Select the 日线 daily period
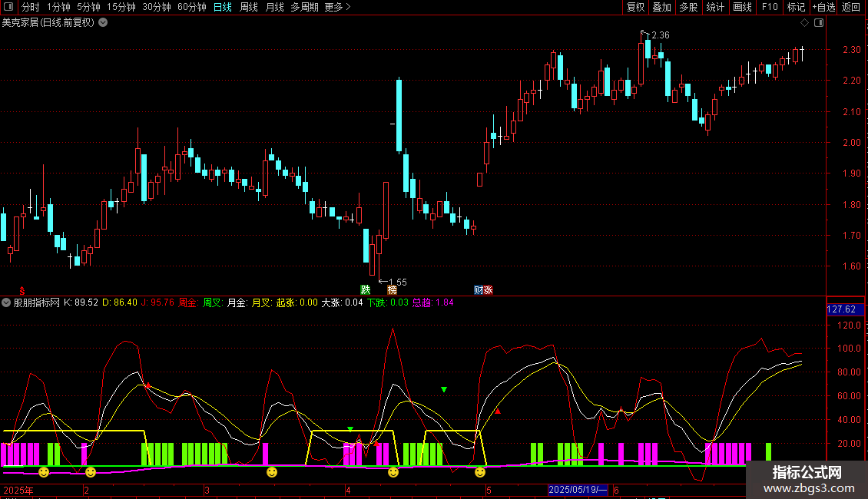The image size is (868, 499). [223, 7]
